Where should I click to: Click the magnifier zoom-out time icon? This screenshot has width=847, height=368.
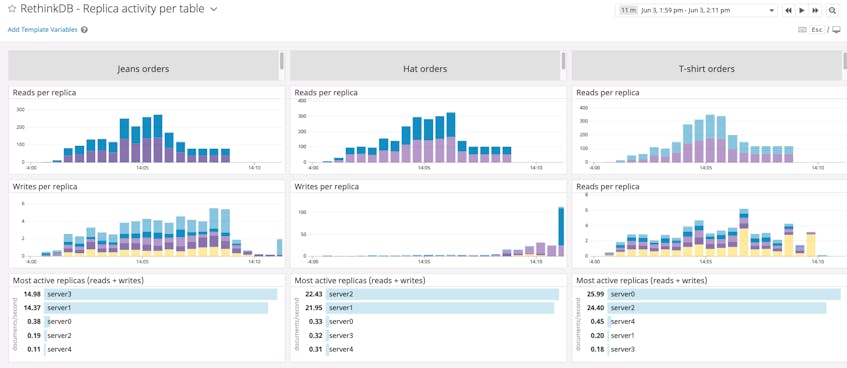[832, 10]
